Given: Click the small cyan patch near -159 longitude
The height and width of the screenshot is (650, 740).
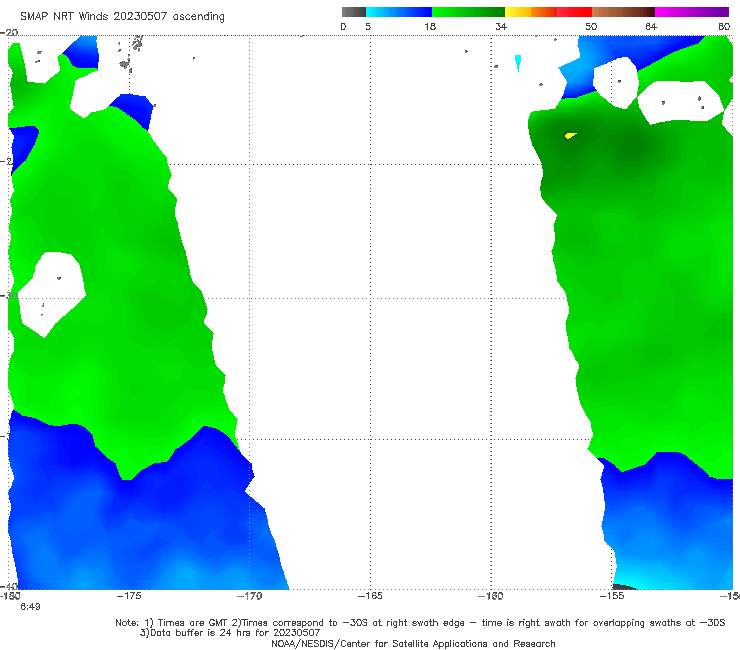Looking at the screenshot, I should pyautogui.click(x=518, y=63).
